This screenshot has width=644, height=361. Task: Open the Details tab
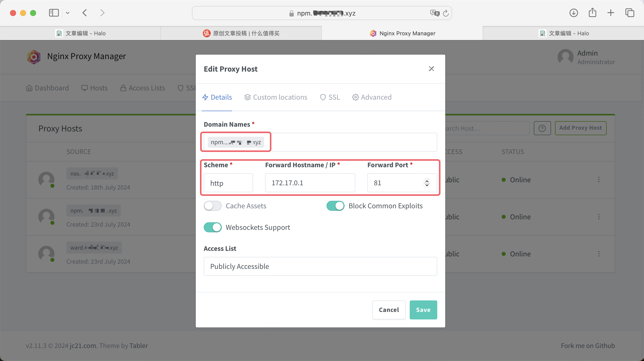coord(217,97)
